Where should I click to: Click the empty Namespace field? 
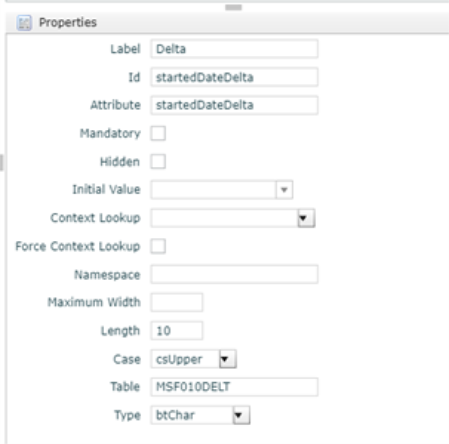tap(234, 274)
